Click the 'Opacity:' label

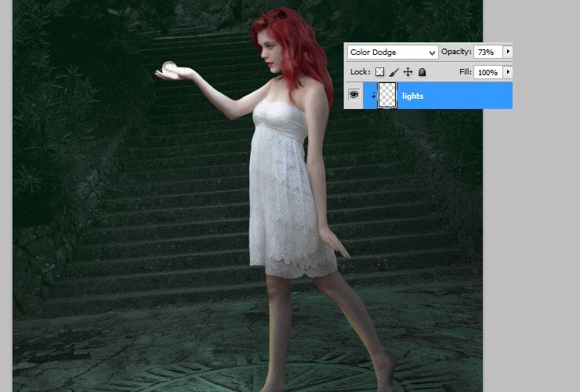tap(456, 52)
